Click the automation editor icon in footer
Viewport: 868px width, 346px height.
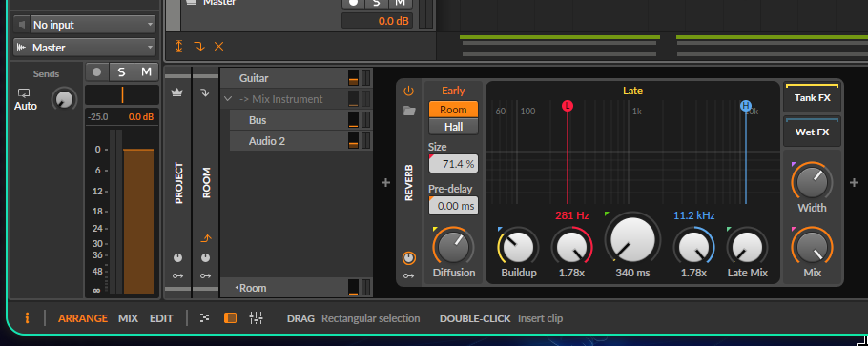[x=205, y=317]
